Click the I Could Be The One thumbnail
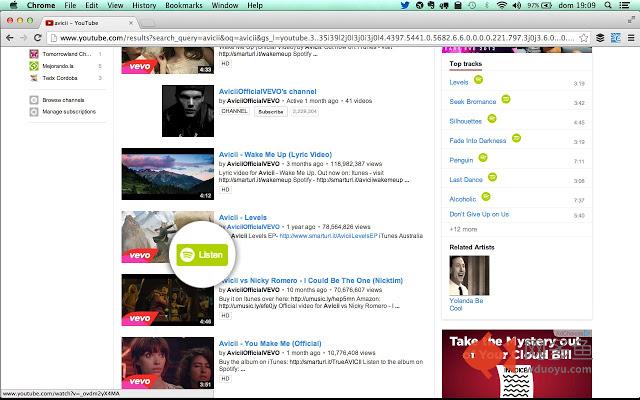This screenshot has height=400, width=640. click(168, 300)
